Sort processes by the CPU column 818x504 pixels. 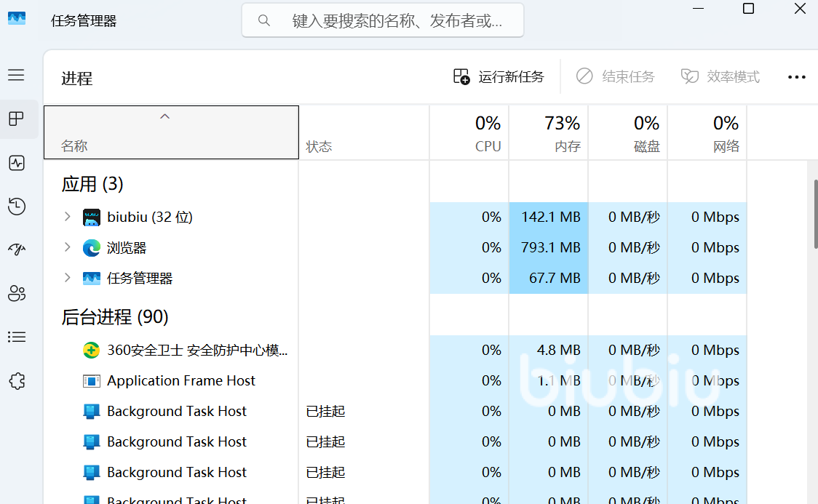pyautogui.click(x=469, y=133)
